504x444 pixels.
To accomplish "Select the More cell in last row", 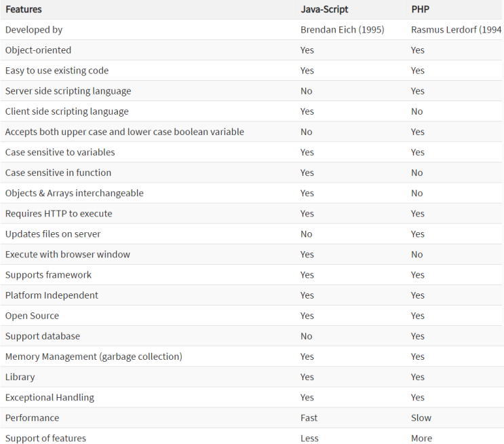I will [421, 438].
